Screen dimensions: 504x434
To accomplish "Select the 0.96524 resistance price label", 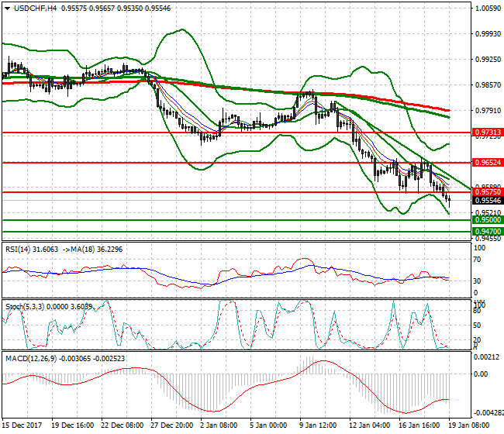I will [x=487, y=163].
